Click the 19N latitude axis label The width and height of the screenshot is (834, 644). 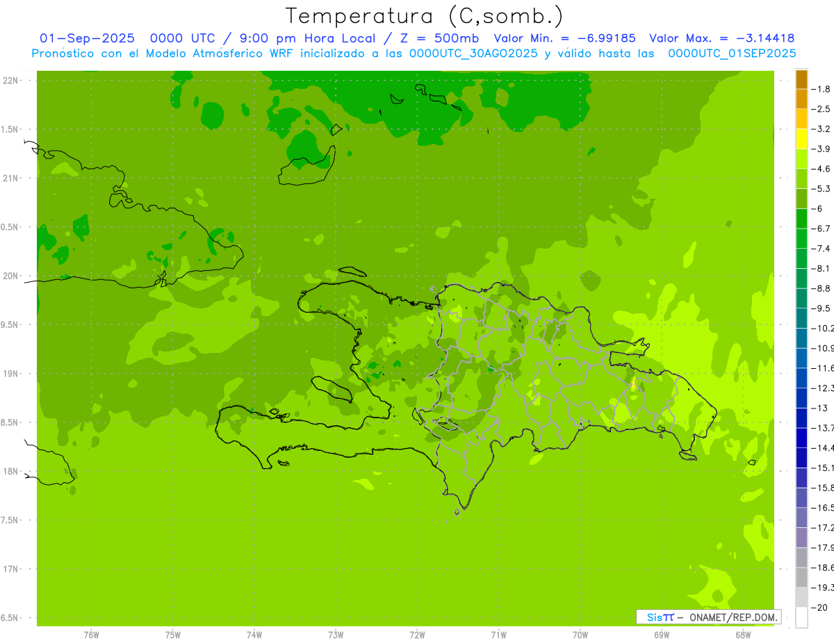pyautogui.click(x=10, y=374)
